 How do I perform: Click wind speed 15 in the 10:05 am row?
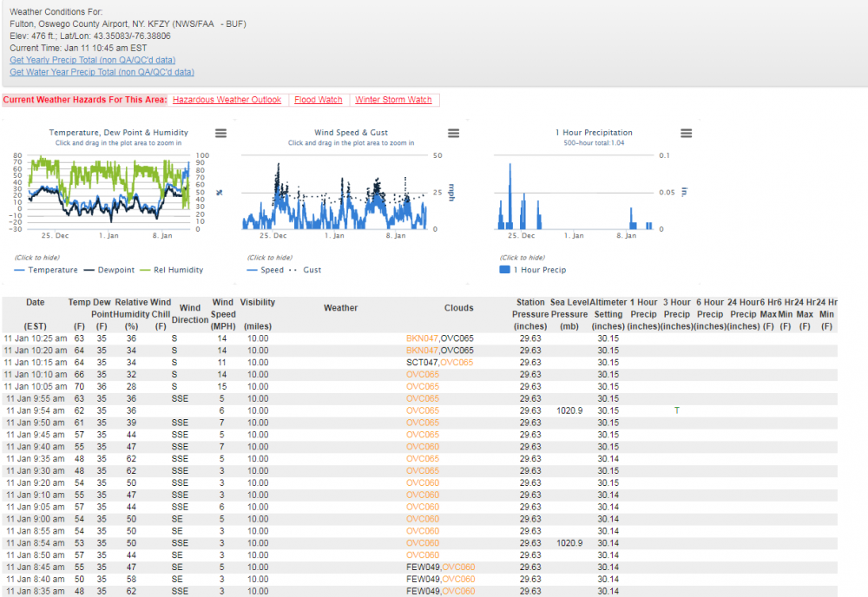pos(222,387)
